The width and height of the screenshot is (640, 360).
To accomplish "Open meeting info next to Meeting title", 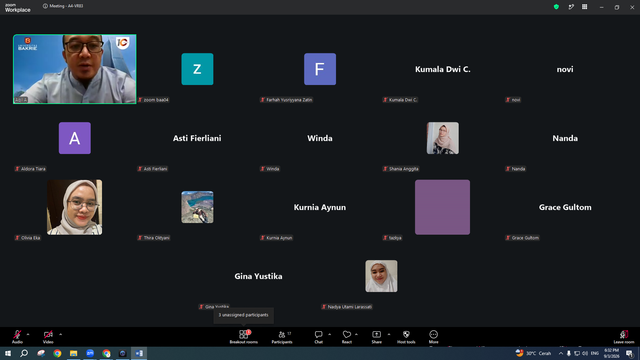I will [x=45, y=6].
